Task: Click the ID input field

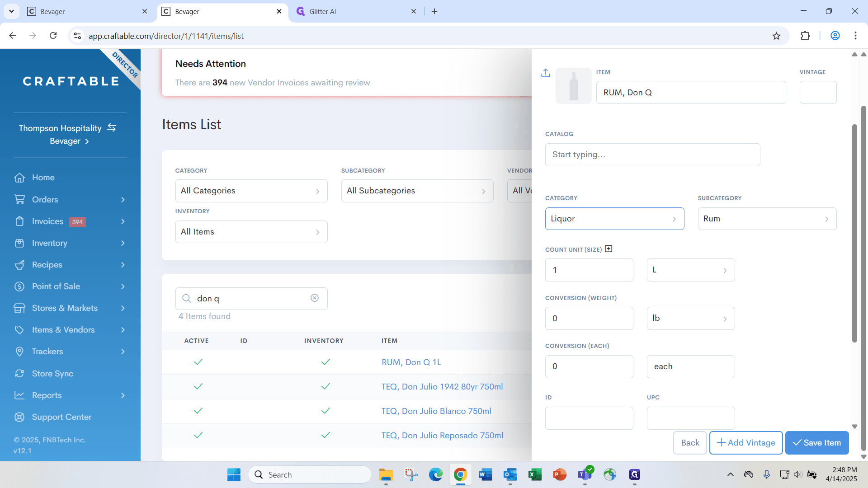Action: click(x=589, y=418)
